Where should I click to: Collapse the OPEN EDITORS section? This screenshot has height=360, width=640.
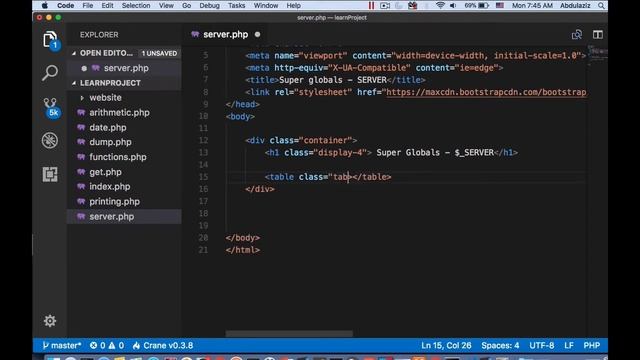click(x=106, y=53)
